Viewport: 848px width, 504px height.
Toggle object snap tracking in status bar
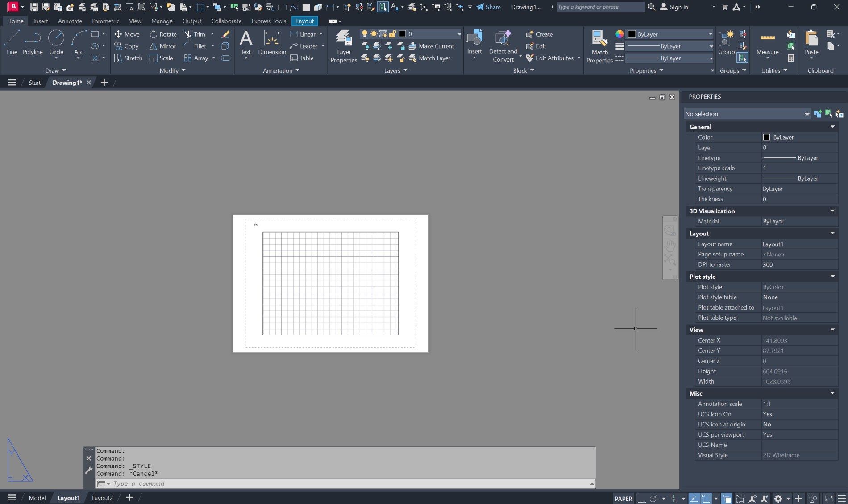694,498
